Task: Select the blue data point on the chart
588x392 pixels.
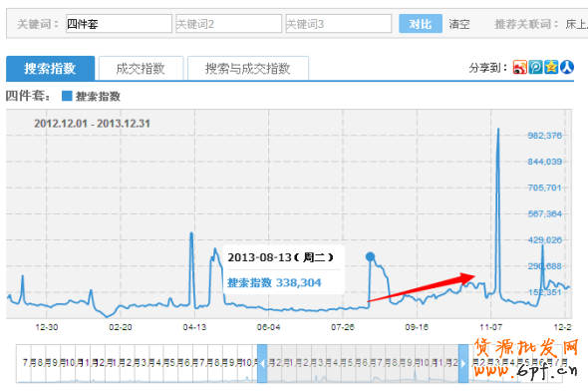Action: coord(370,256)
